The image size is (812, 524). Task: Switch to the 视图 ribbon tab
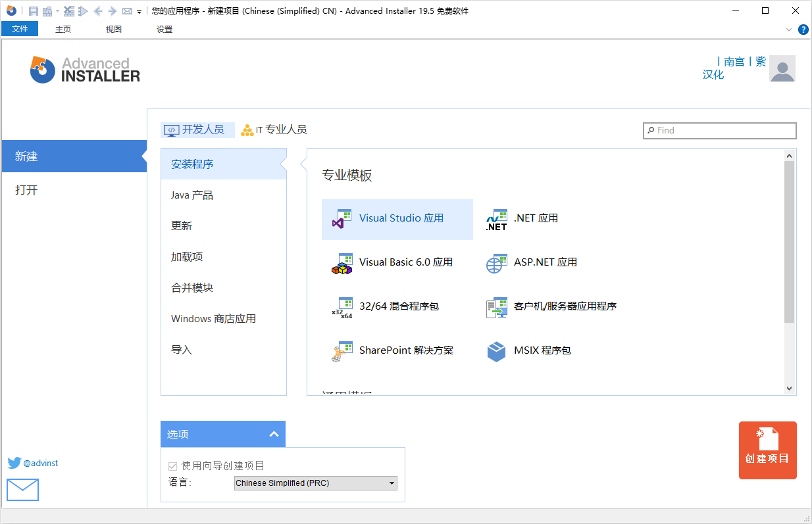click(x=114, y=29)
